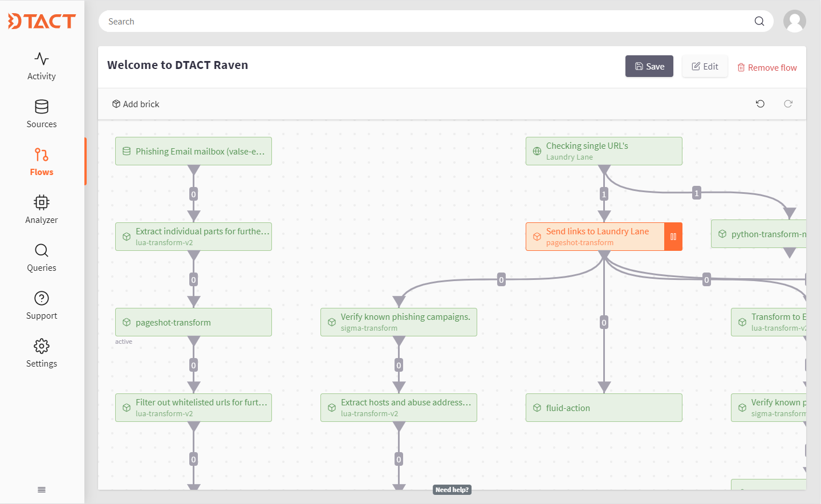This screenshot has height=504, width=821.
Task: Click the Need help? badge
Action: point(452,490)
